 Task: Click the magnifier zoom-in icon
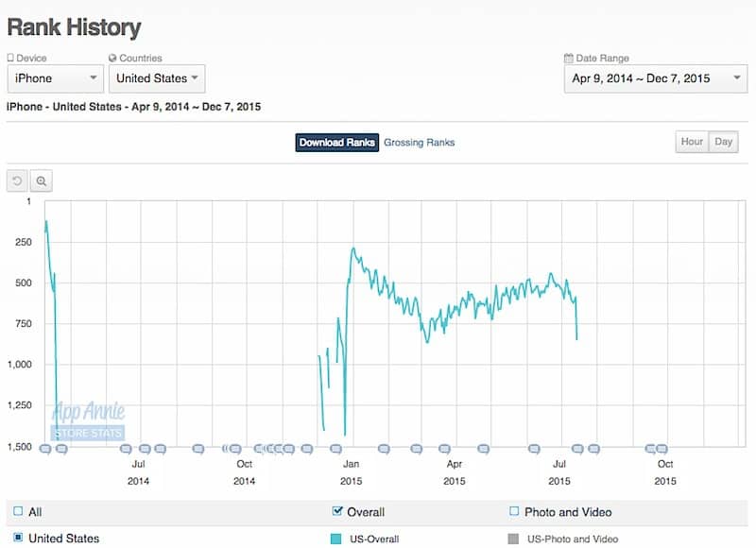[42, 180]
